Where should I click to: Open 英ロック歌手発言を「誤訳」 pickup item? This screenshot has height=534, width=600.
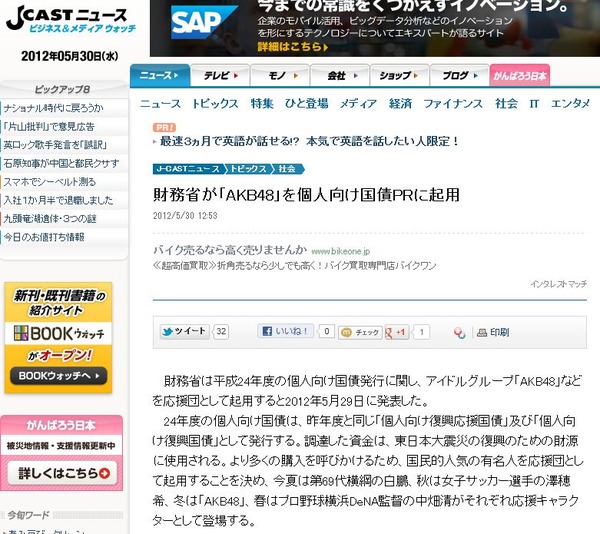55,145
